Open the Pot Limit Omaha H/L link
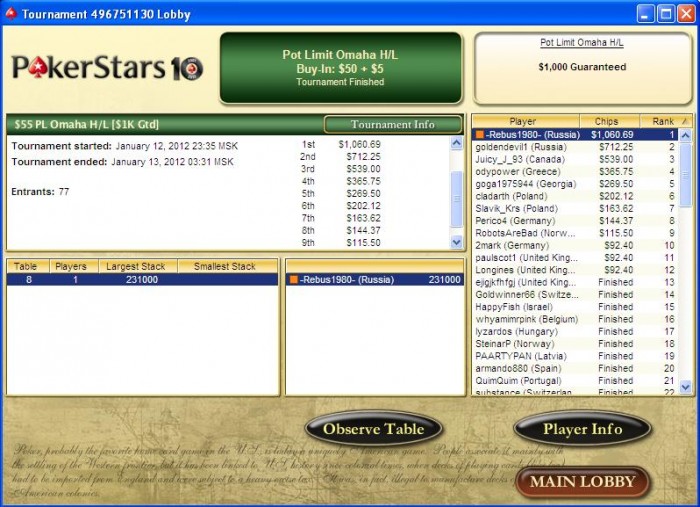Viewport: 700px width, 507px height. click(x=582, y=42)
